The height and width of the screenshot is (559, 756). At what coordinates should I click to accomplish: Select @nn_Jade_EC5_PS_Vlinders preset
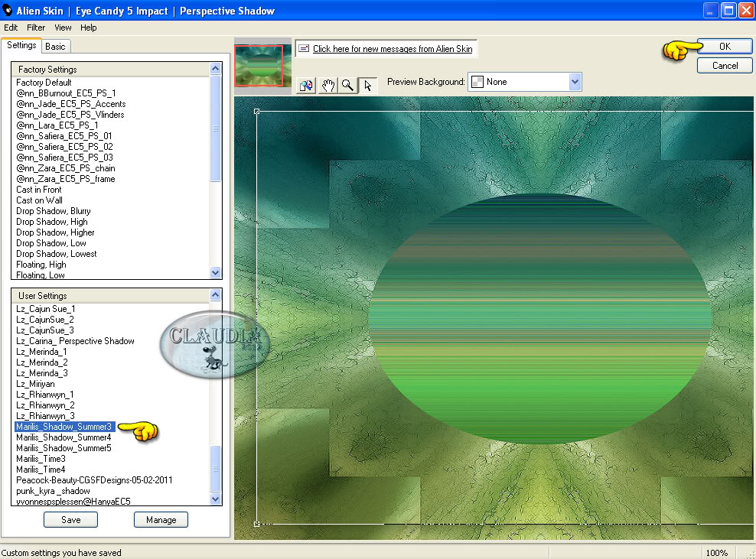pyautogui.click(x=70, y=115)
